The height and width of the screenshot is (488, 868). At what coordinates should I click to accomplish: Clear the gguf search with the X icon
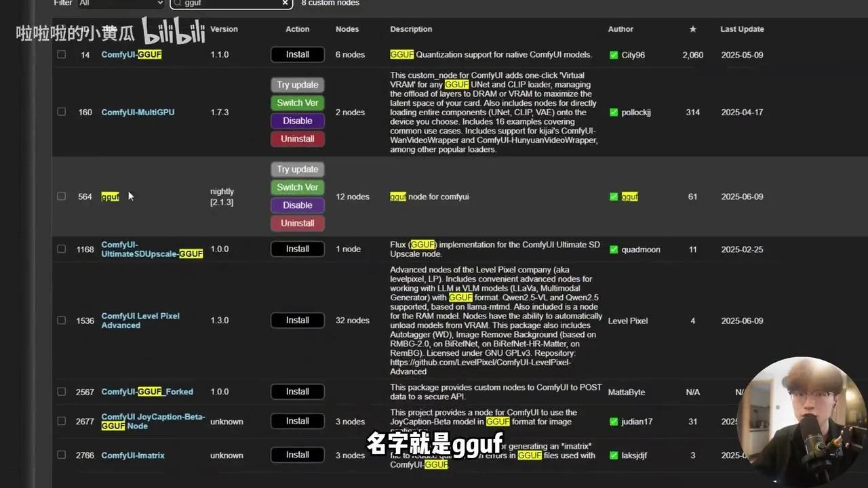pos(285,3)
